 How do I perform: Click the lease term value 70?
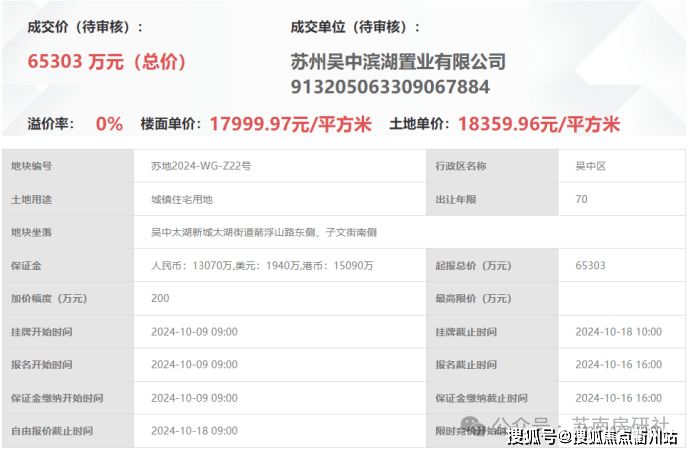click(581, 199)
